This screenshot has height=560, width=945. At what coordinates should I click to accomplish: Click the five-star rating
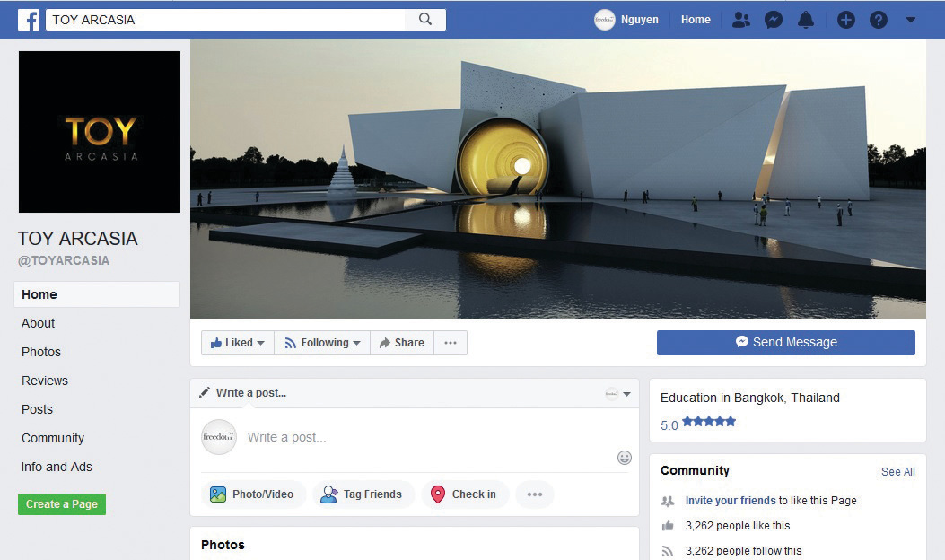click(708, 422)
